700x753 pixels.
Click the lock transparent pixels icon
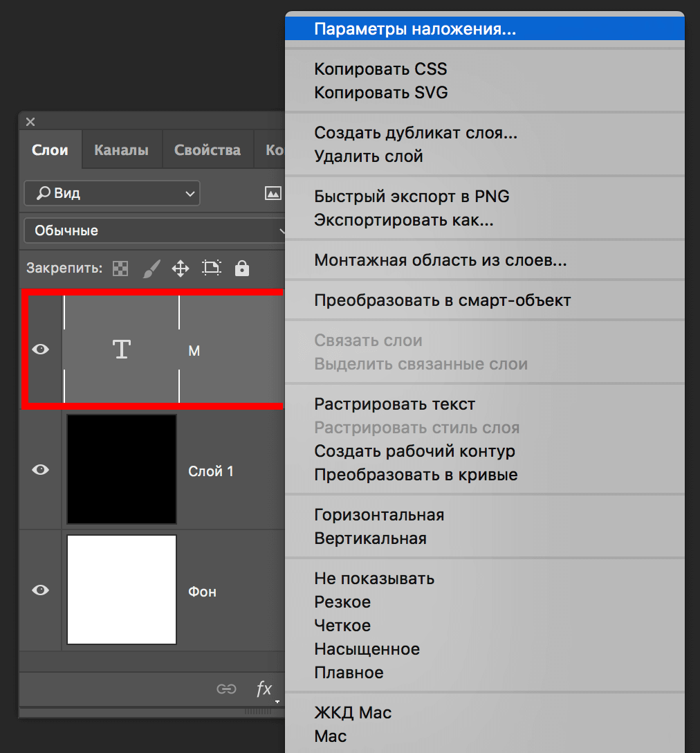coord(120,269)
